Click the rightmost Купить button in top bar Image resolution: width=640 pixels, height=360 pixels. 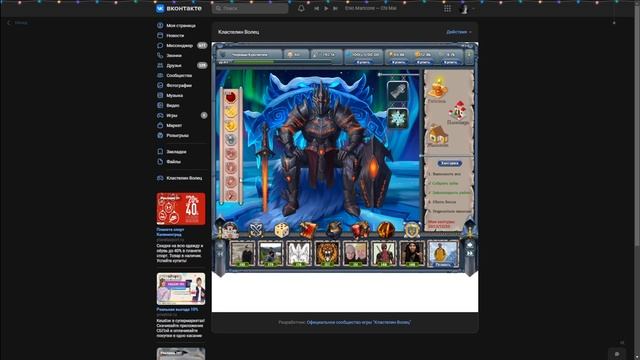pos(450,62)
